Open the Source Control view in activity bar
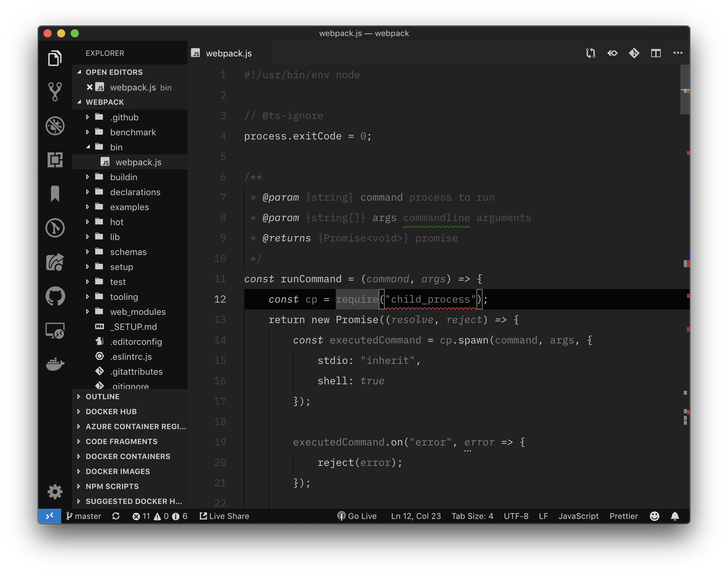The image size is (728, 574). 55,92
